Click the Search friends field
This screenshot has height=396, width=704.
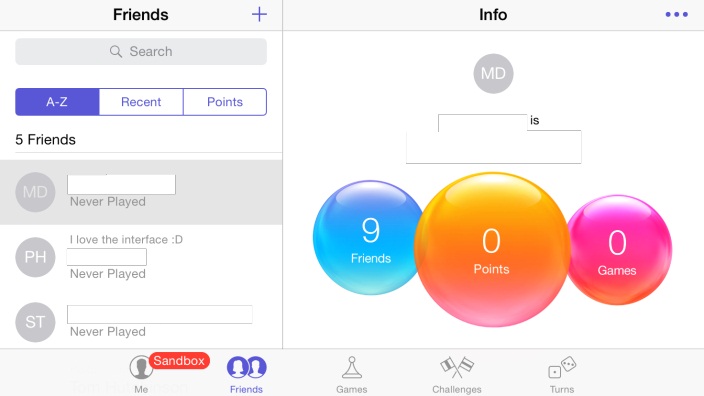click(141, 51)
